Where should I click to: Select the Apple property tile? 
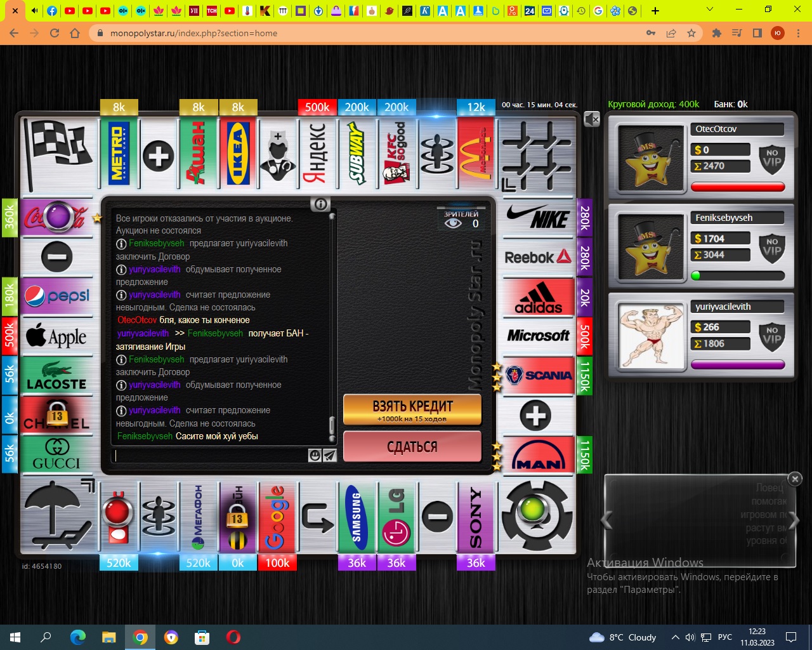click(x=56, y=336)
